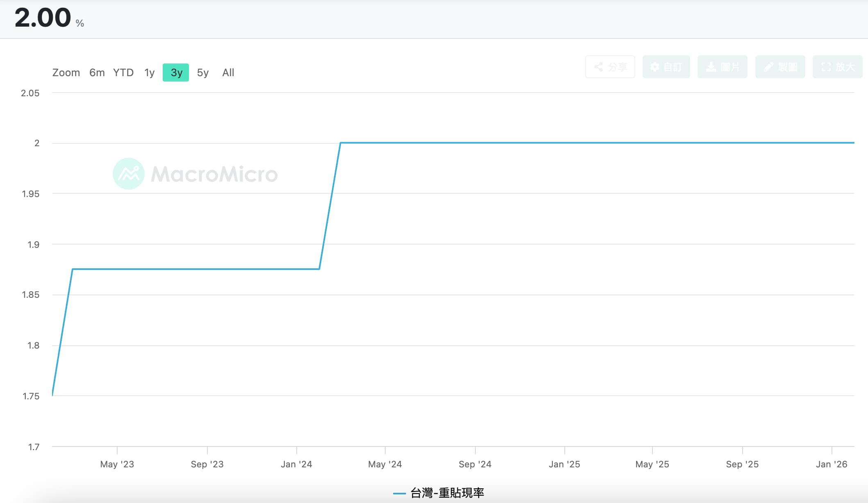Download the chart image (圖片)
The height and width of the screenshot is (503, 868).
coord(723,67)
